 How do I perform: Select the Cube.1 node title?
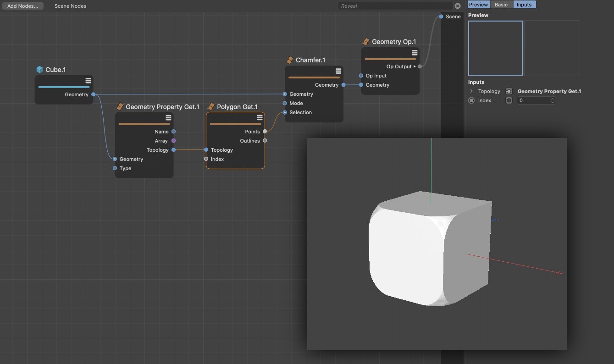click(x=55, y=70)
